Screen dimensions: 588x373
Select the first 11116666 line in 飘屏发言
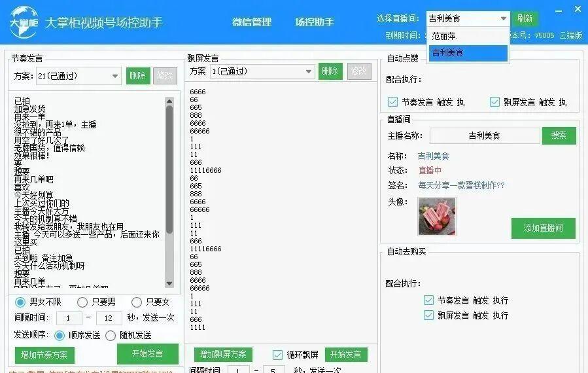[205, 170]
